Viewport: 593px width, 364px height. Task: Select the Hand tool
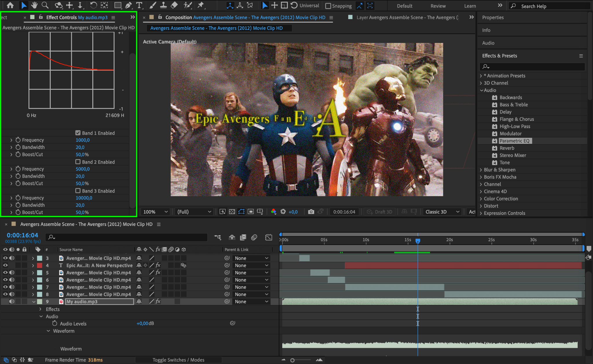point(34,5)
